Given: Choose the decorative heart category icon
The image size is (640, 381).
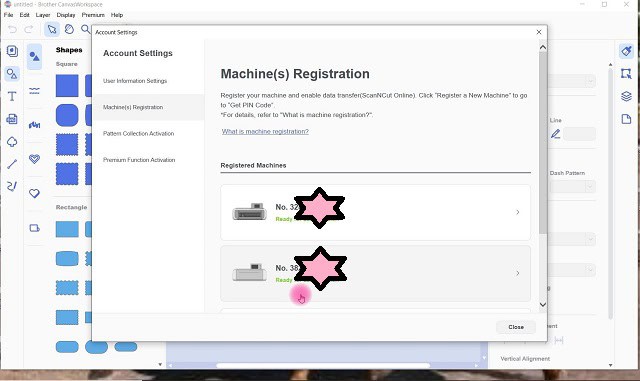Looking at the screenshot, I should 35,159.
